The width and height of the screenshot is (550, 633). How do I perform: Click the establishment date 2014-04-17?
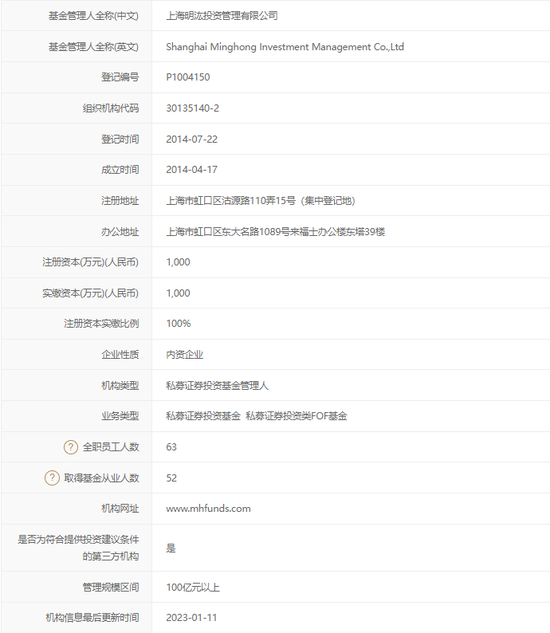(x=191, y=170)
